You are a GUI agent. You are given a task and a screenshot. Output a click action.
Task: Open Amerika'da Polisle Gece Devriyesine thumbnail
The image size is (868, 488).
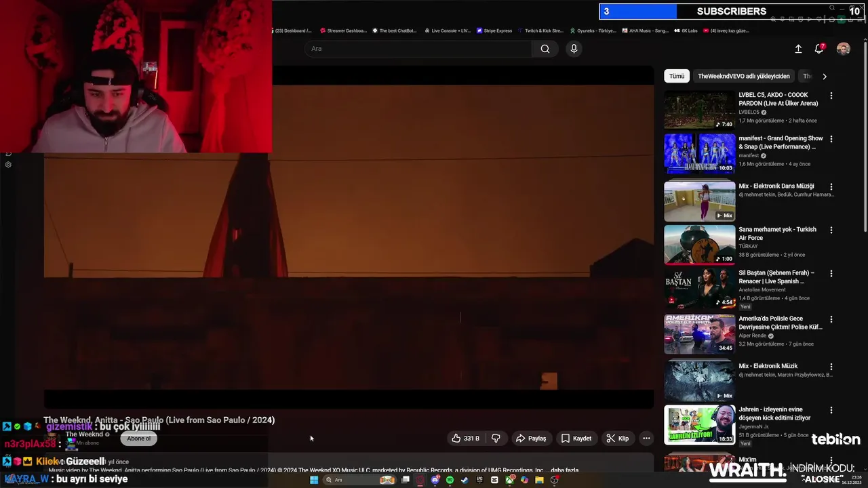699,333
